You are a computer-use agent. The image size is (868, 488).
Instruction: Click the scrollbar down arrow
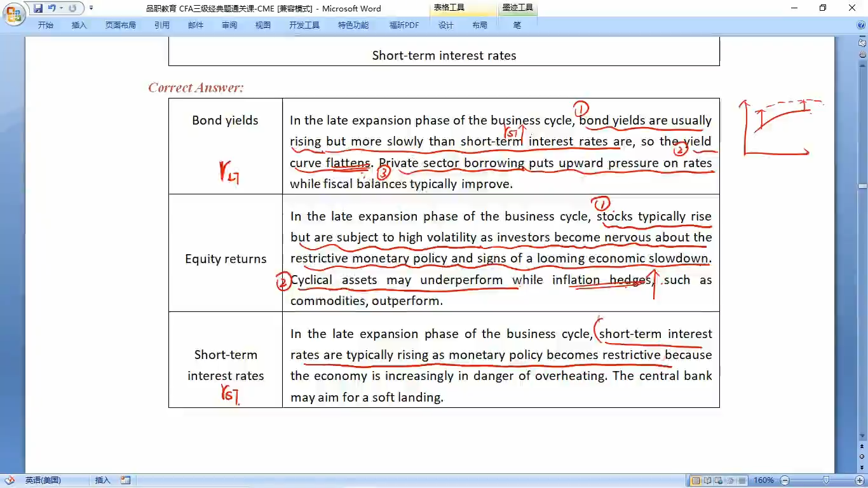(x=862, y=436)
